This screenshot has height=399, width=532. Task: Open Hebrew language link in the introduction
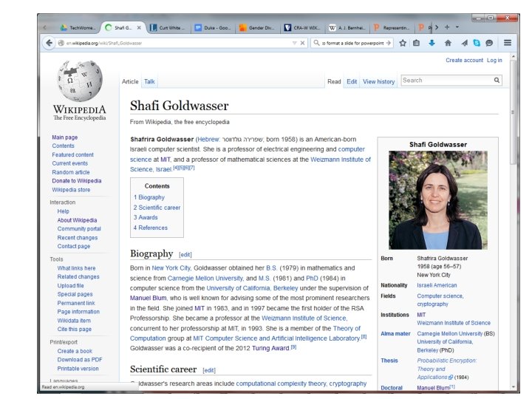click(208, 139)
